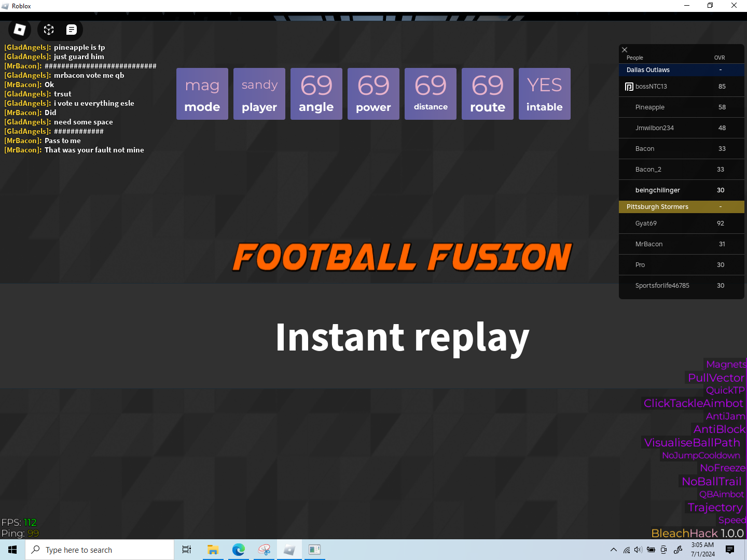Screen dimensions: 747x560
Task: Click the VisualiseBallPath module label
Action: (x=692, y=442)
